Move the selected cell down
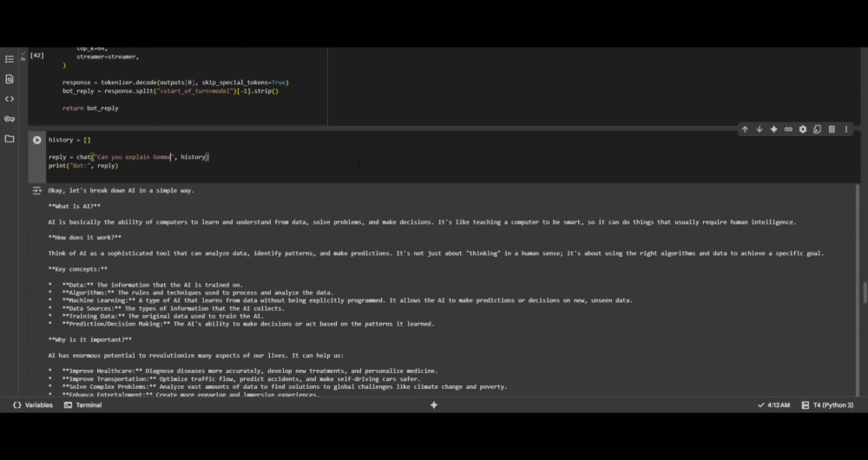The height and width of the screenshot is (460, 868). (759, 129)
